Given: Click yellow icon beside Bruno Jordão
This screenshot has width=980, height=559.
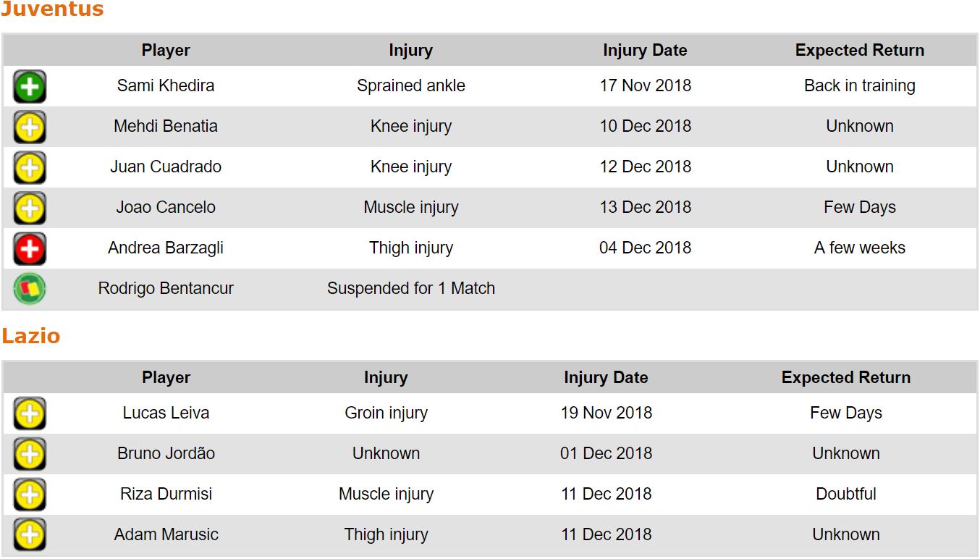Looking at the screenshot, I should 30,455.
